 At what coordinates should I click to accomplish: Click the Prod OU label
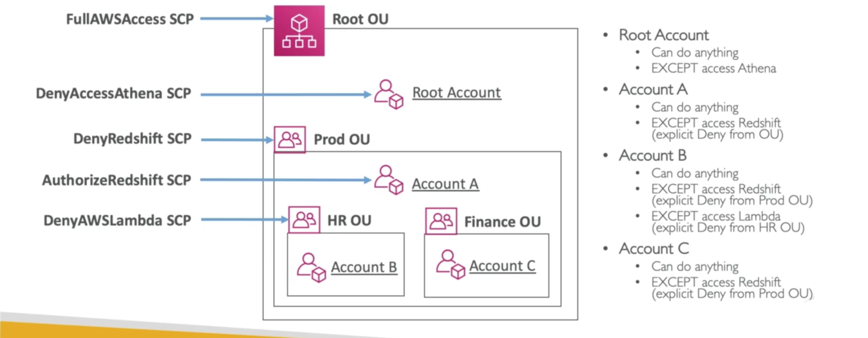tap(342, 139)
